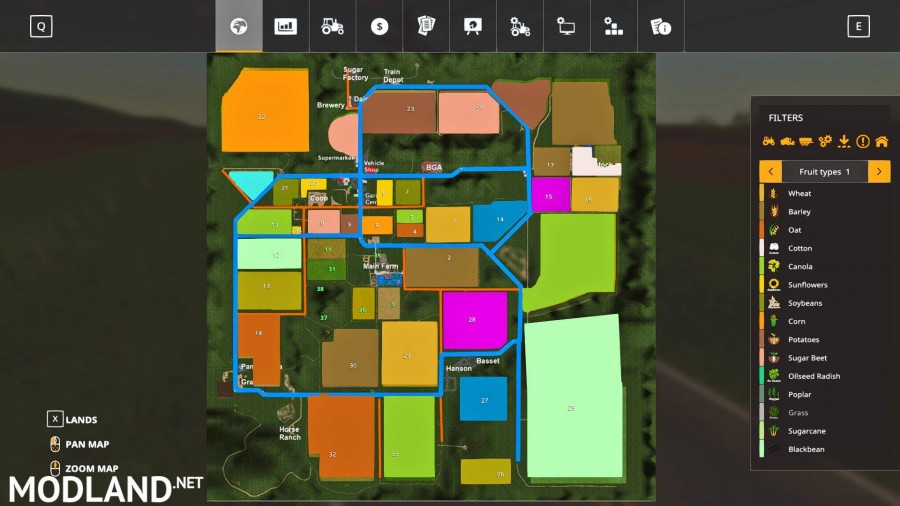
Task: Click the E next page key button
Action: point(858,26)
